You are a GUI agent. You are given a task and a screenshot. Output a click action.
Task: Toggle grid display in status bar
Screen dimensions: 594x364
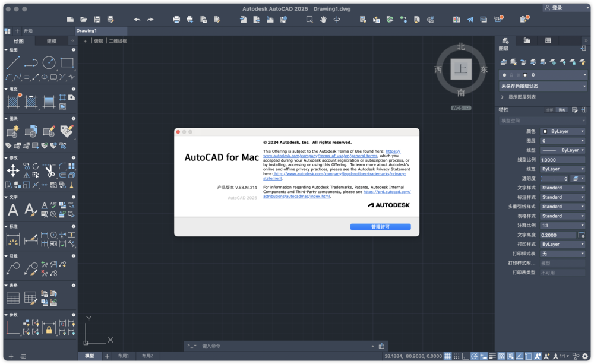coord(448,356)
